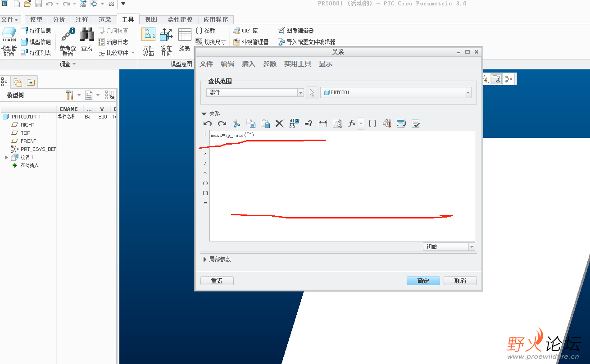This screenshot has height=364, width=590.
Task: Redo in the relations dialog toolbar
Action: point(222,123)
